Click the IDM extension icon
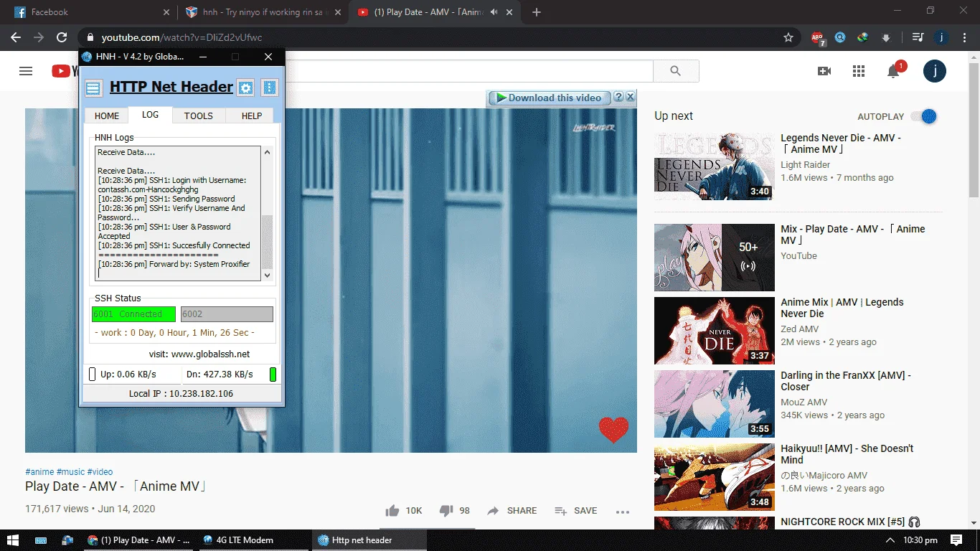Image resolution: width=980 pixels, height=551 pixels. 863,37
